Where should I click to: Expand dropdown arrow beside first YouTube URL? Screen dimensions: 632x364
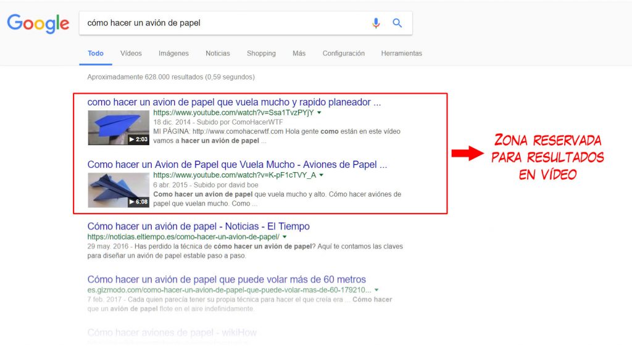pyautogui.click(x=320, y=114)
